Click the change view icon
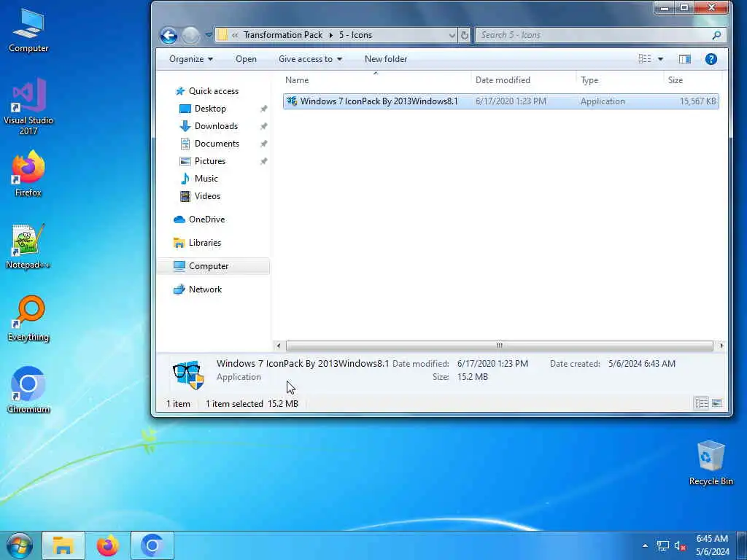 645,58
